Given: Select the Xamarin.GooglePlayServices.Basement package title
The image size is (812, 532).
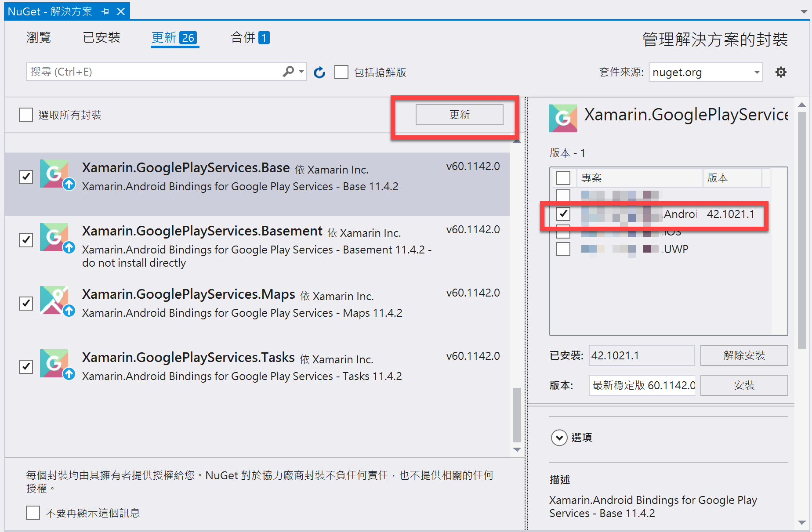Looking at the screenshot, I should (x=202, y=231).
